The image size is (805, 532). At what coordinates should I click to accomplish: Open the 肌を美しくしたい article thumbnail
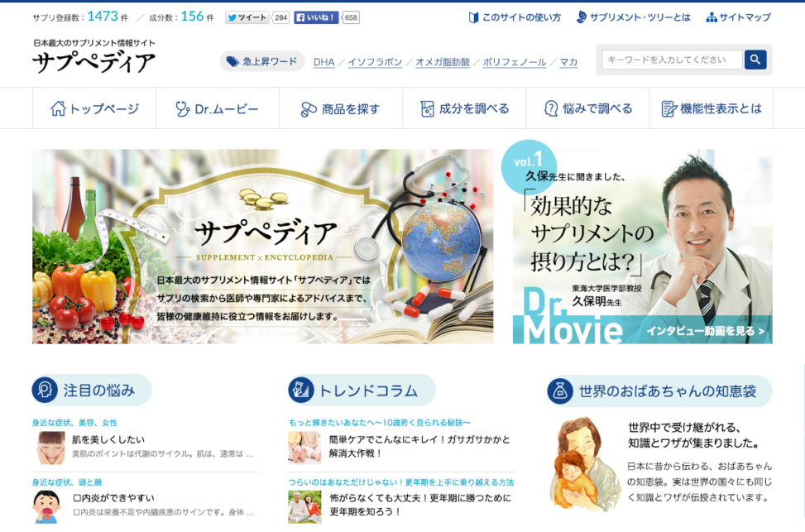pos(50,447)
